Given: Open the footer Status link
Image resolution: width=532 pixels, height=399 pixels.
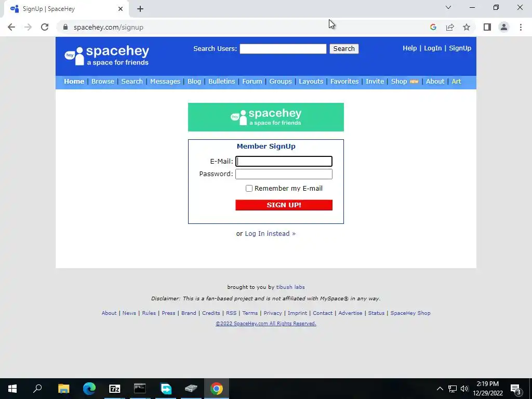Looking at the screenshot, I should point(376,313).
